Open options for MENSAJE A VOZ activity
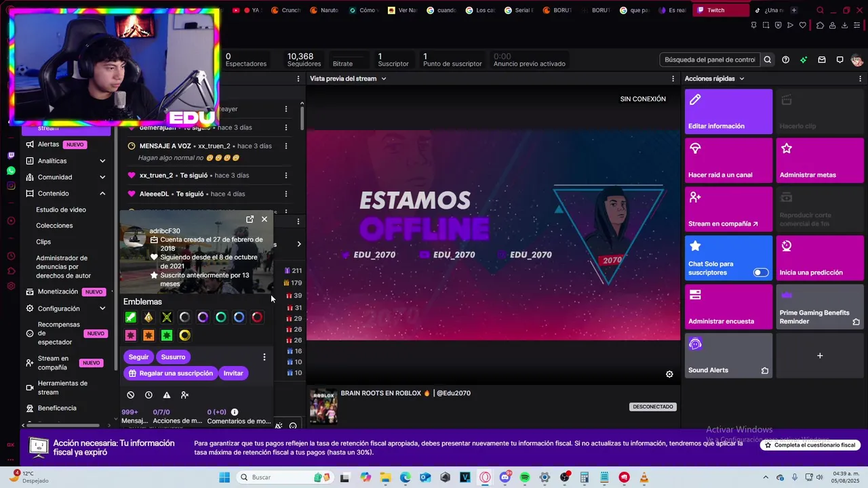This screenshot has width=868, height=488. tap(286, 146)
